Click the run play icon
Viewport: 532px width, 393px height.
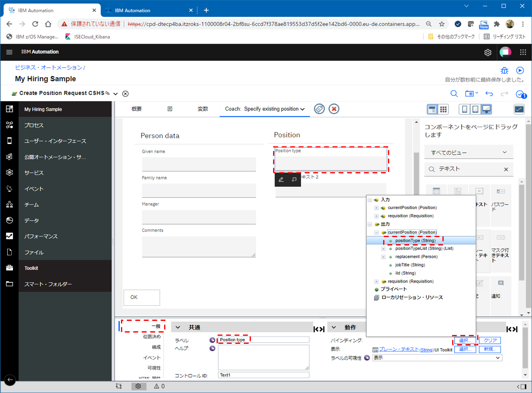coord(520,71)
